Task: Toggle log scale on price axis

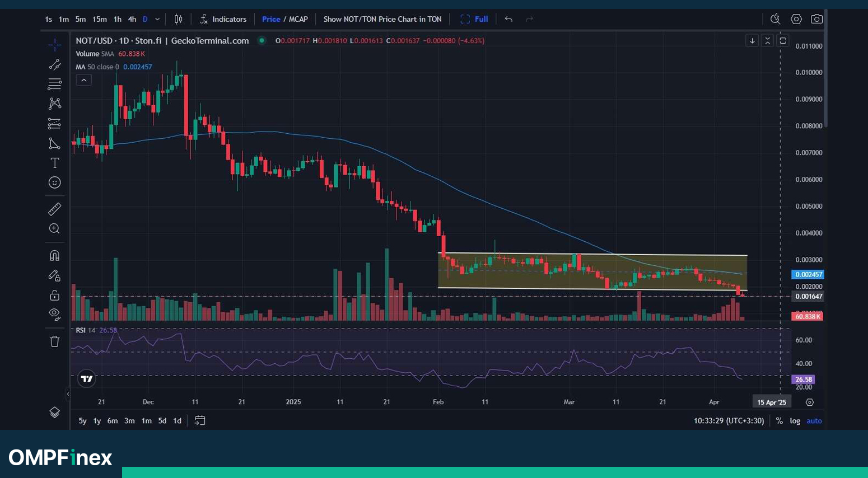Action: (x=795, y=421)
